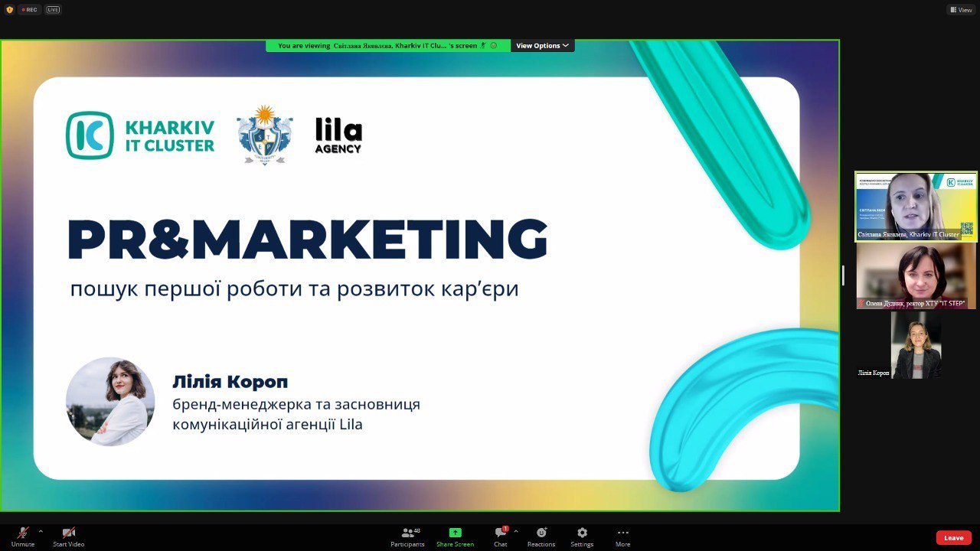The height and width of the screenshot is (551, 980).
Task: Click the REC recording indicator
Action: click(29, 10)
